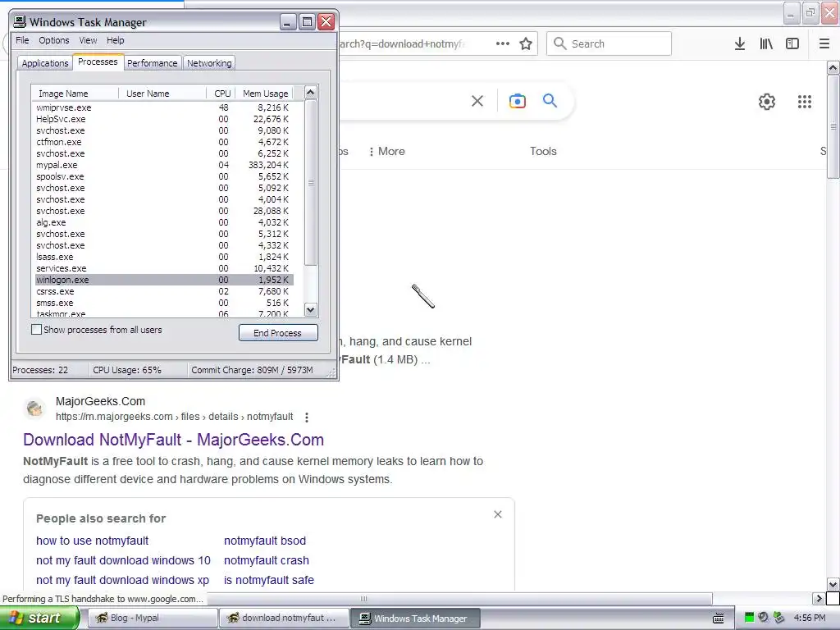Click horizontal scrollbar right arrow
The width and height of the screenshot is (840, 630).
click(819, 598)
